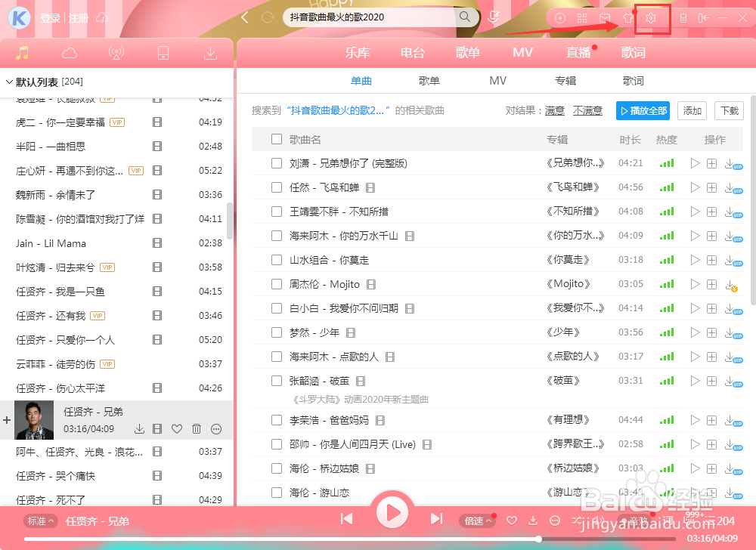Check the box for 任然 - 飞鸟和蝉
The height and width of the screenshot is (550, 756).
click(x=276, y=187)
